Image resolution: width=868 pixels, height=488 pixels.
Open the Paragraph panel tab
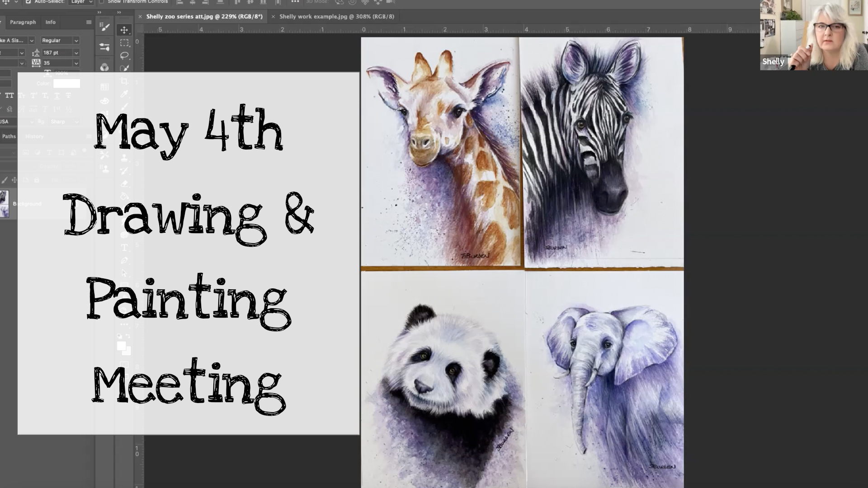[x=23, y=22]
